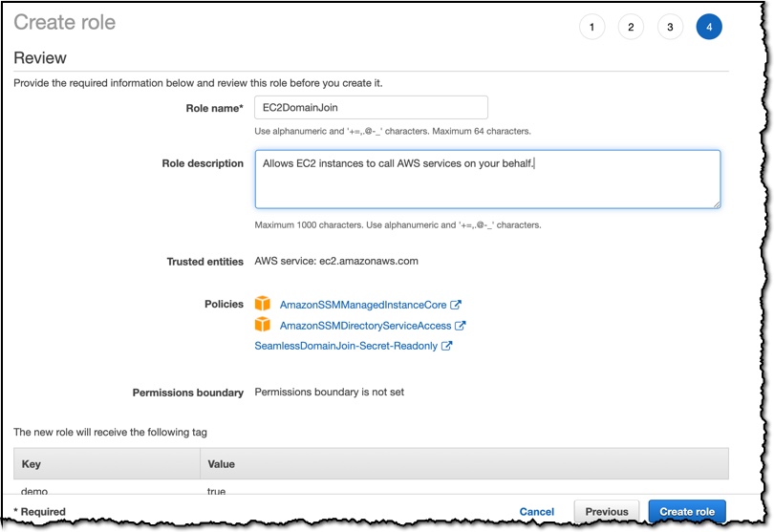
Task: Open external link icon after SeamlessDomainJoin-Secret-Readonly
Action: coord(447,346)
